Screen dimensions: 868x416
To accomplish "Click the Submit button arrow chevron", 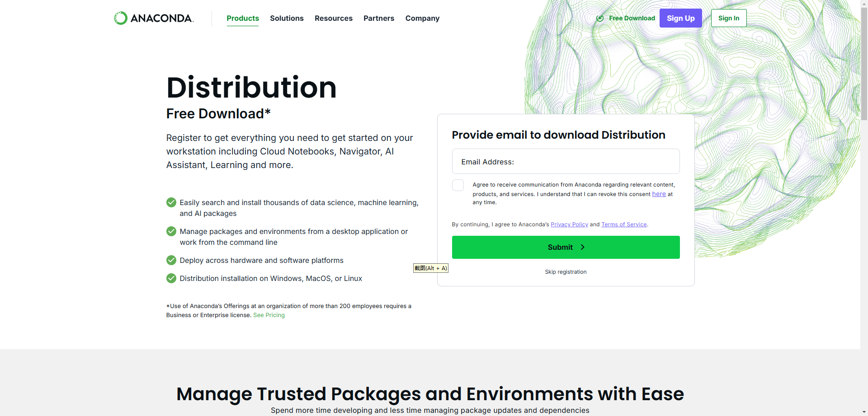I will [583, 247].
